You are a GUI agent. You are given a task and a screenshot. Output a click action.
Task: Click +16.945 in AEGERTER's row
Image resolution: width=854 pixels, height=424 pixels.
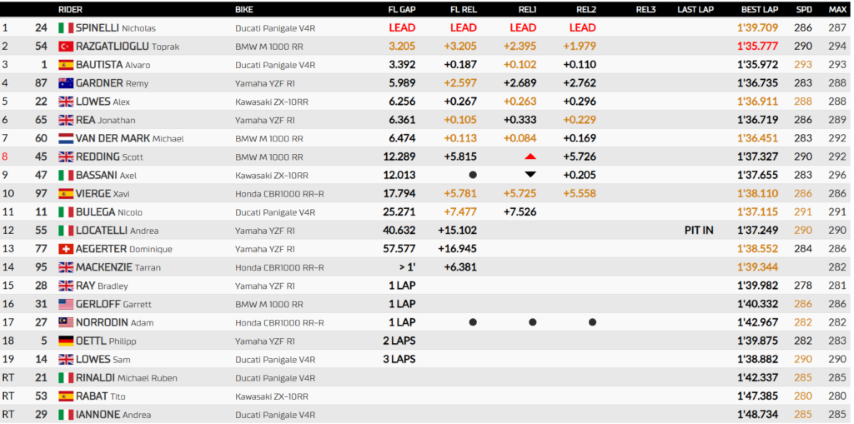tap(460, 249)
